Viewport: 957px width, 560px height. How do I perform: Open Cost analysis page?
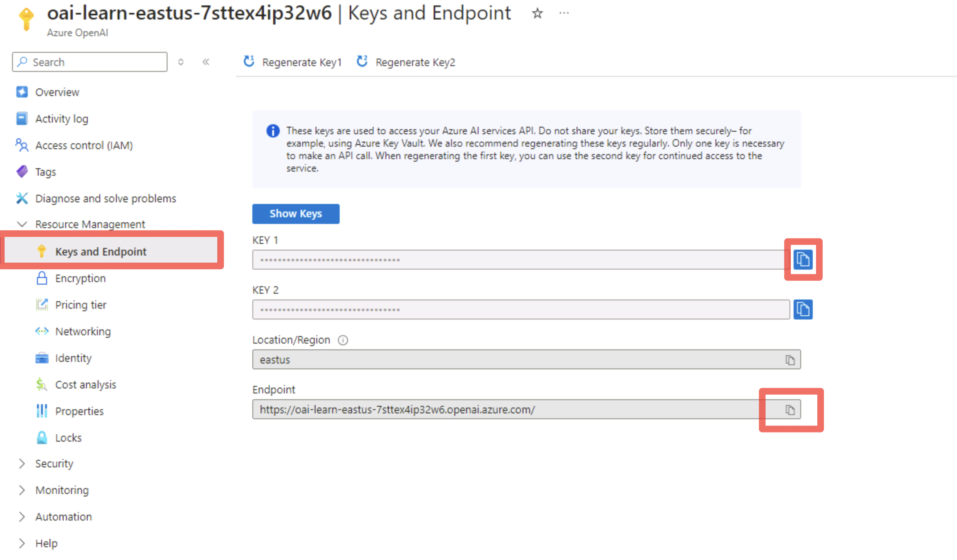coord(86,384)
